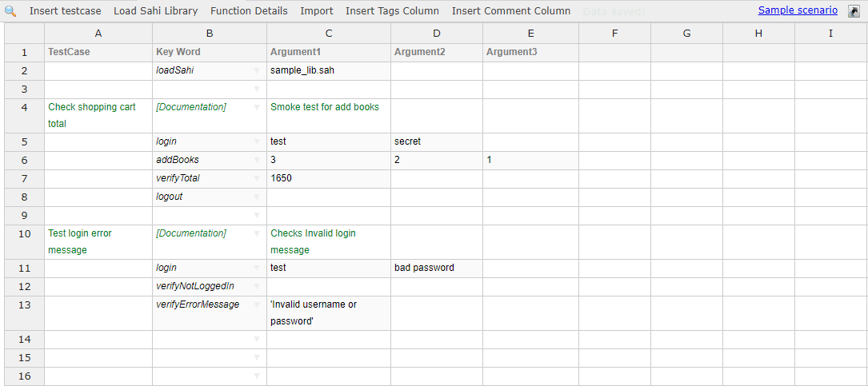This screenshot has width=868, height=386.
Task: Expand dropdown arrow in addBooks cell
Action: tap(257, 160)
